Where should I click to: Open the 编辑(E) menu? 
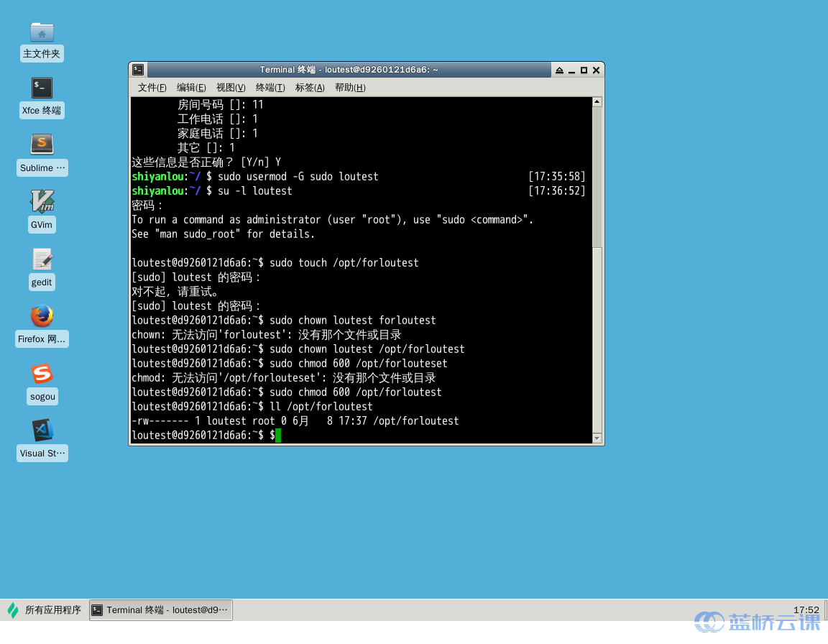coord(191,88)
